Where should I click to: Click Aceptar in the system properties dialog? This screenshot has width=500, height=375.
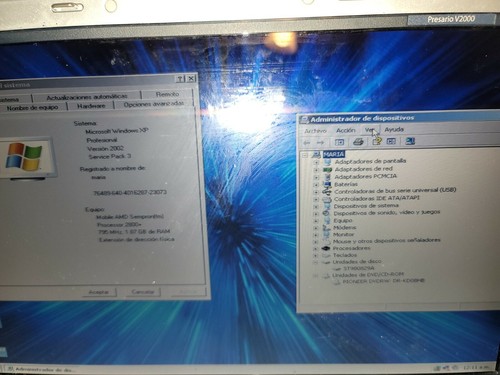(99, 292)
